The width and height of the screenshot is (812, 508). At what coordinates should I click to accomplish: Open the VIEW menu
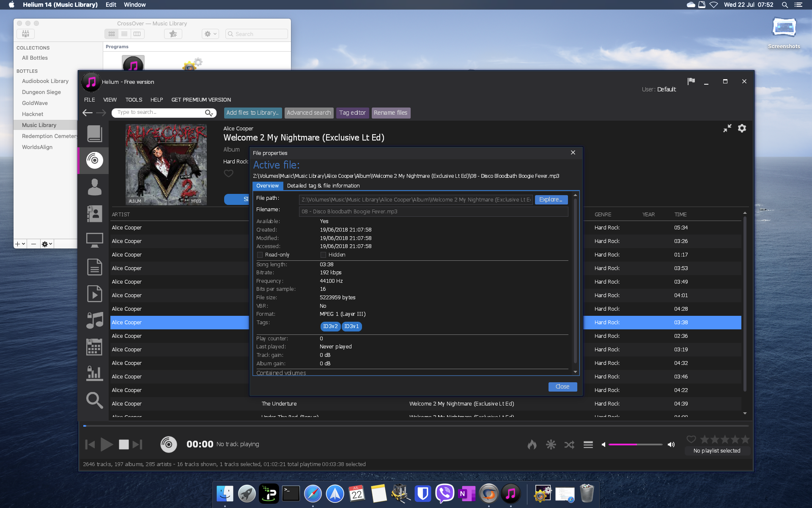[x=110, y=100]
